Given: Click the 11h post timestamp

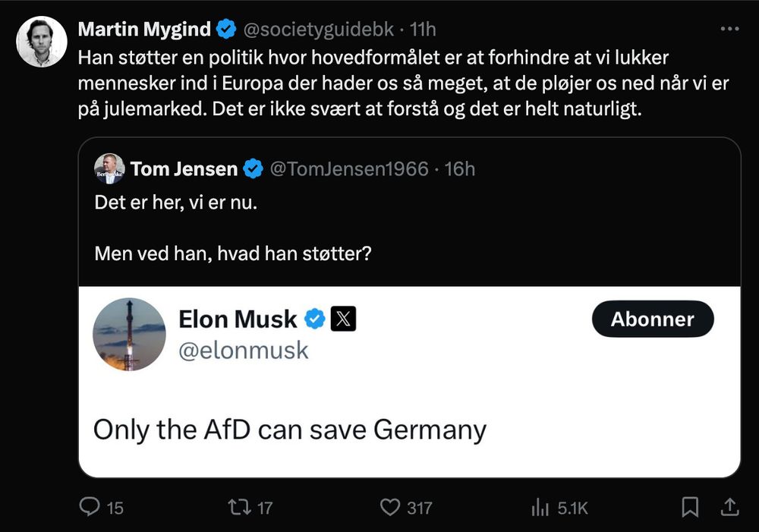Looking at the screenshot, I should (423, 30).
